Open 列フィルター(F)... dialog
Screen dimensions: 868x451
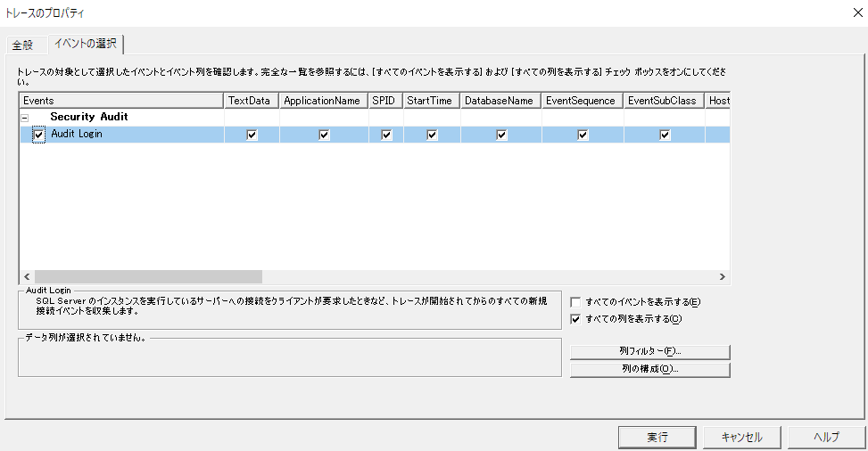tap(650, 351)
